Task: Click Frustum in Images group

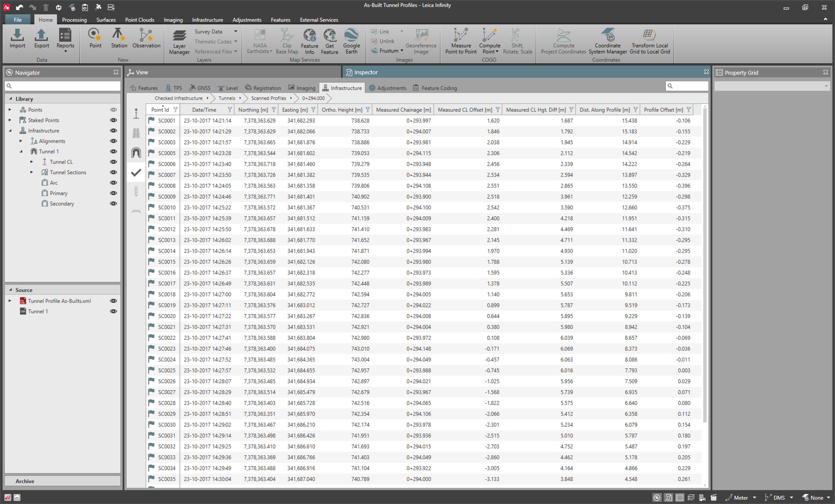Action: 387,51
